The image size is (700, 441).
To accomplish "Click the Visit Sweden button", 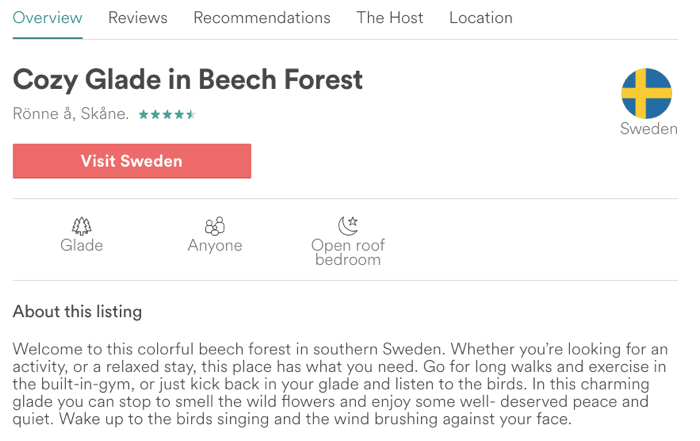I will pyautogui.click(x=132, y=161).
